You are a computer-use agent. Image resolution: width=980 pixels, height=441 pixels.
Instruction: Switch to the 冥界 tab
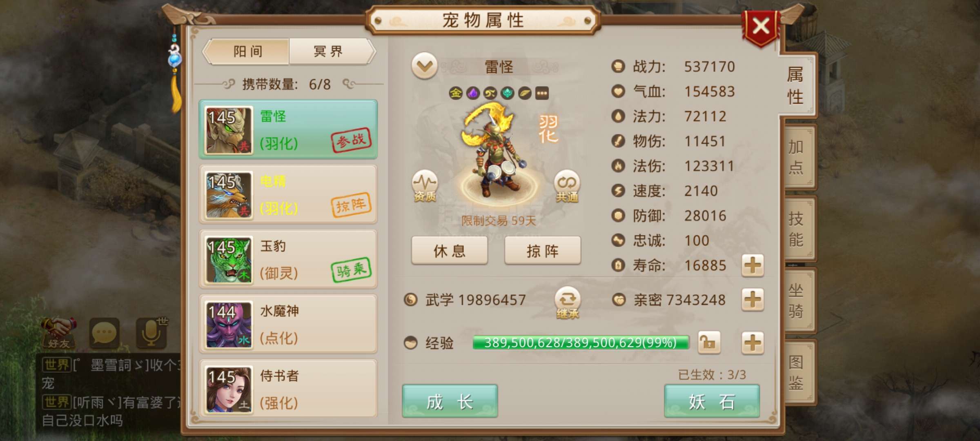point(331,51)
